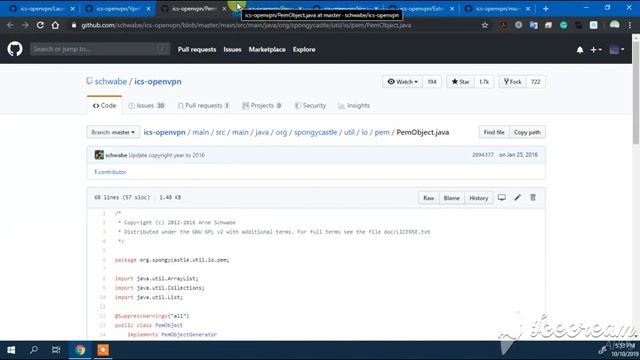Viewport: 640px width, 360px height.
Task: Go back with the browser back arrow
Action: click(x=10, y=25)
